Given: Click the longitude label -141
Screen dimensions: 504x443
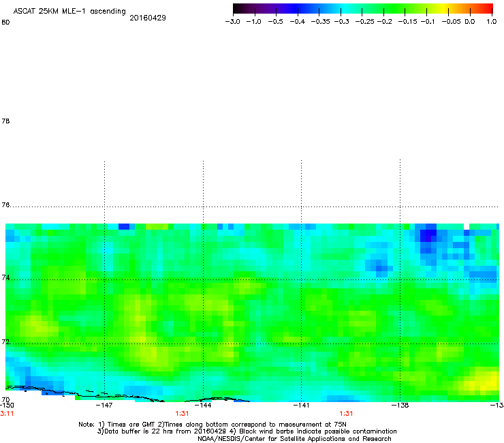Looking at the screenshot, I should tap(301, 406).
